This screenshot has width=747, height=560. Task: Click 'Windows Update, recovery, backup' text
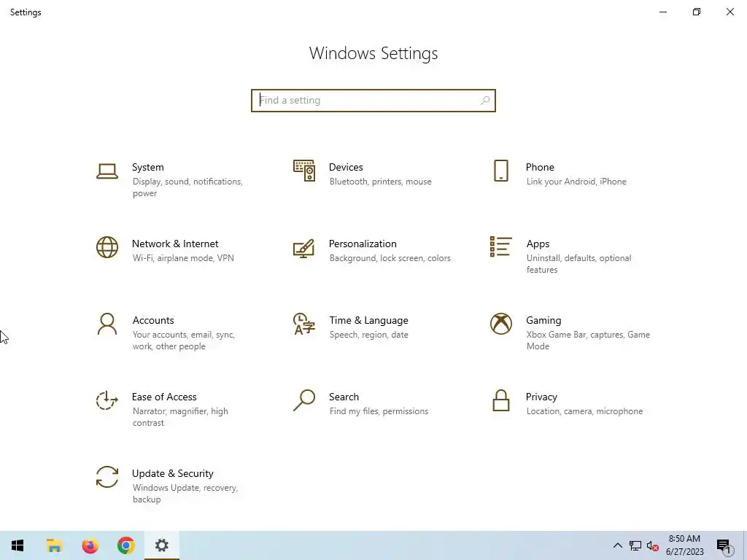pos(185,494)
